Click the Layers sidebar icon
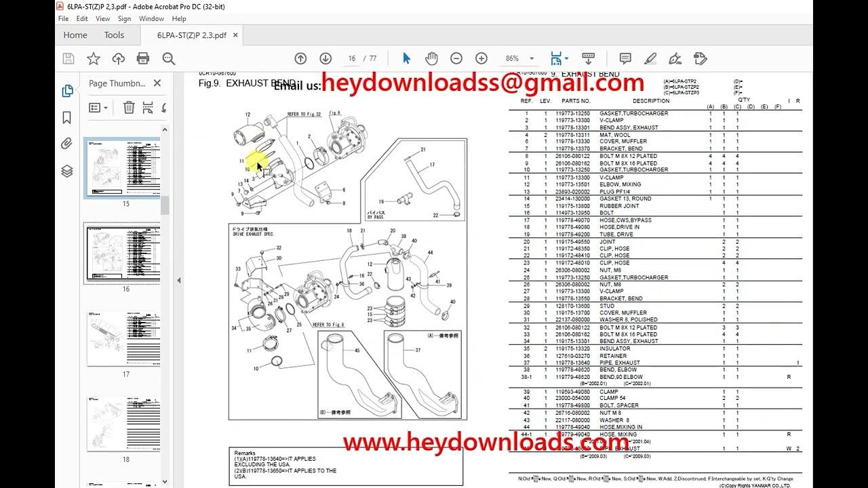The width and height of the screenshot is (868, 488). coord(66,171)
